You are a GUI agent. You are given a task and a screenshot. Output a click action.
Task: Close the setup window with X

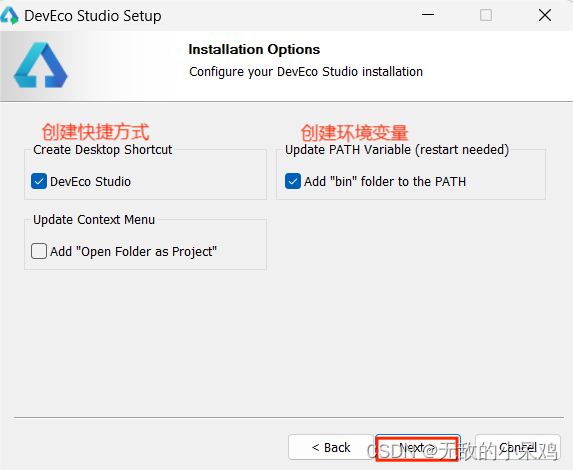click(x=545, y=15)
